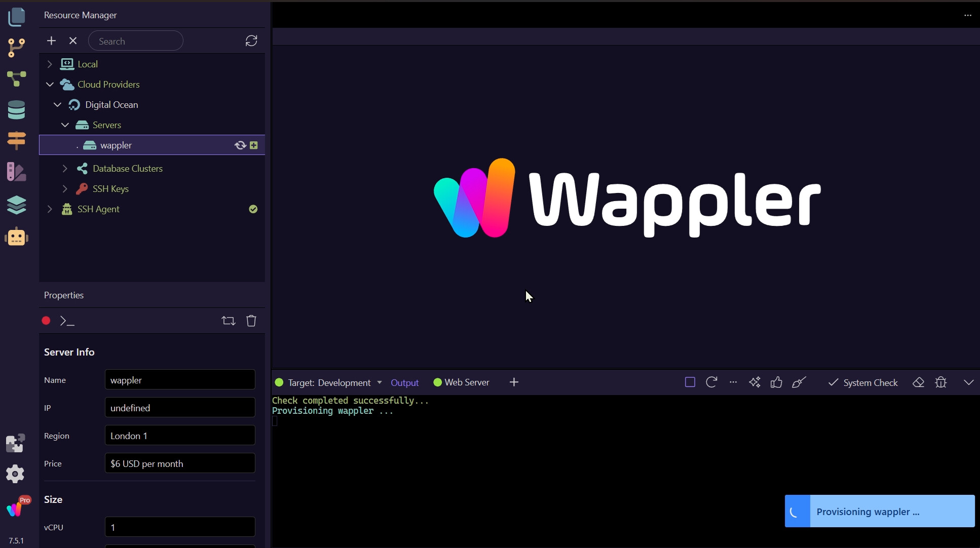Expand the Database Clusters node

point(65,169)
